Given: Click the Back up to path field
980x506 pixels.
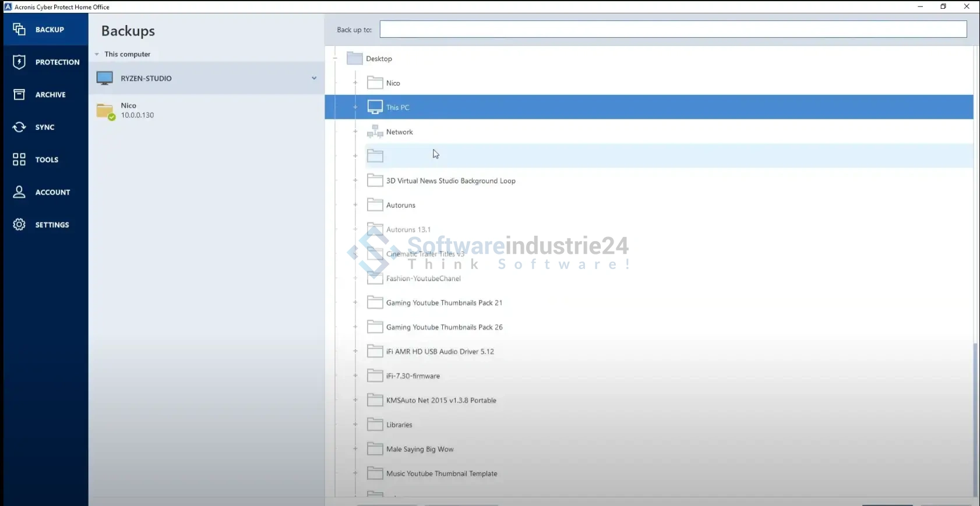Looking at the screenshot, I should pos(673,29).
